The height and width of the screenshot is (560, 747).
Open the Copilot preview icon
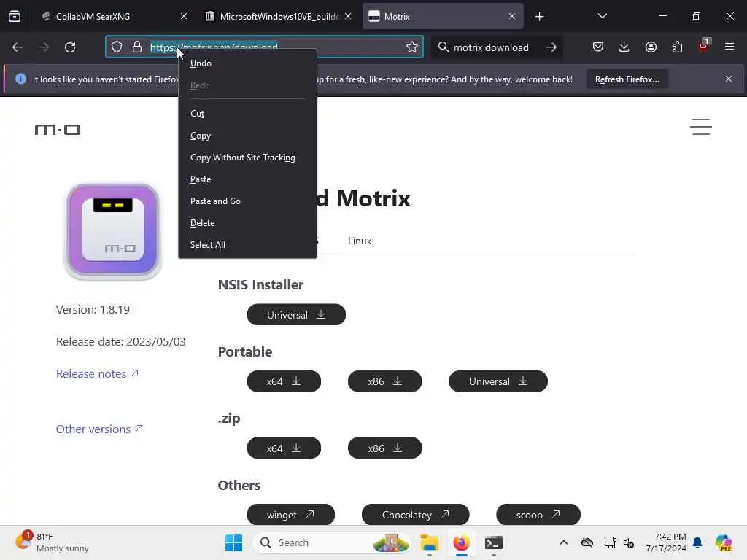point(724,542)
